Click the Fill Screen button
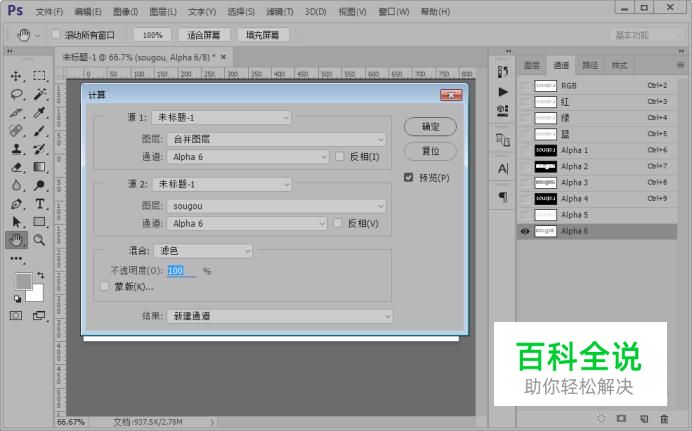This screenshot has width=692, height=431. (263, 35)
